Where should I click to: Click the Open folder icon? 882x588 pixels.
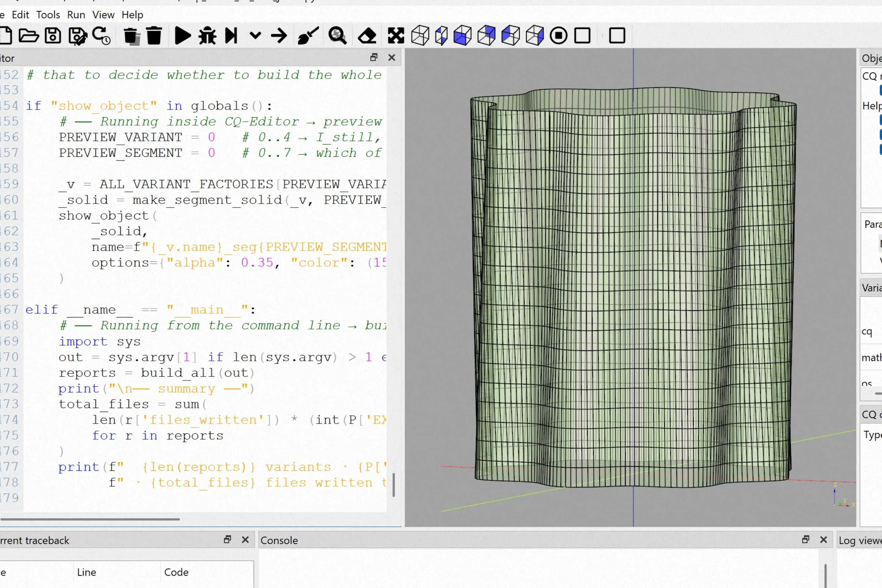click(x=29, y=36)
